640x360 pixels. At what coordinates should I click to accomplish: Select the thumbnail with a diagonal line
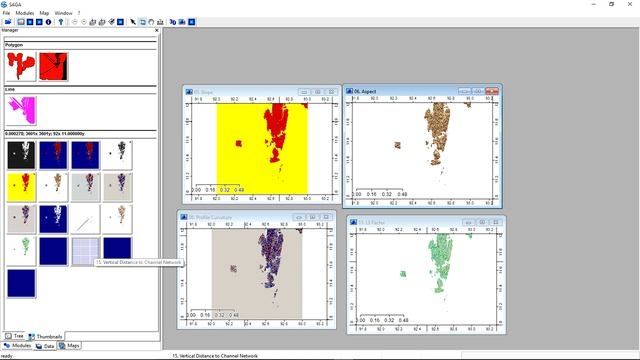85,219
